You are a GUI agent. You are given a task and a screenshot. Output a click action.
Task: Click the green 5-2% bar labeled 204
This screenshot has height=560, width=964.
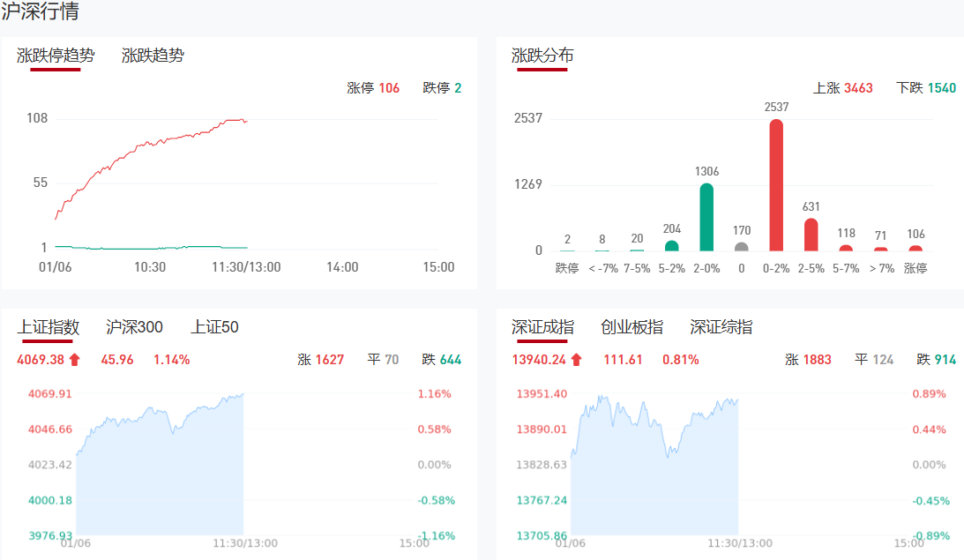[x=672, y=246]
